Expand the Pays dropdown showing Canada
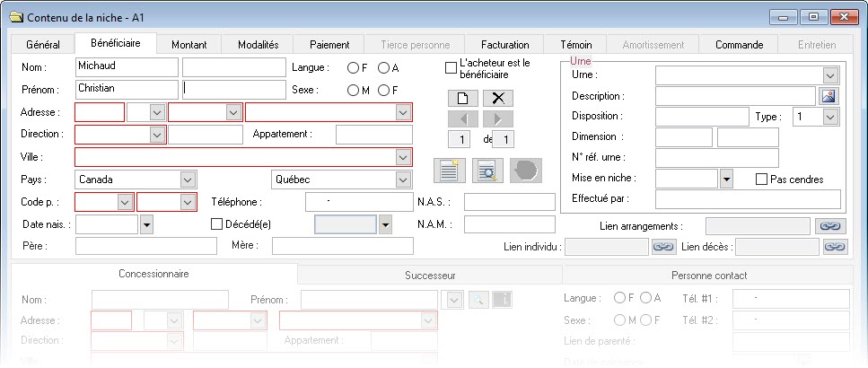Screen dimensions: 868x368 187,180
